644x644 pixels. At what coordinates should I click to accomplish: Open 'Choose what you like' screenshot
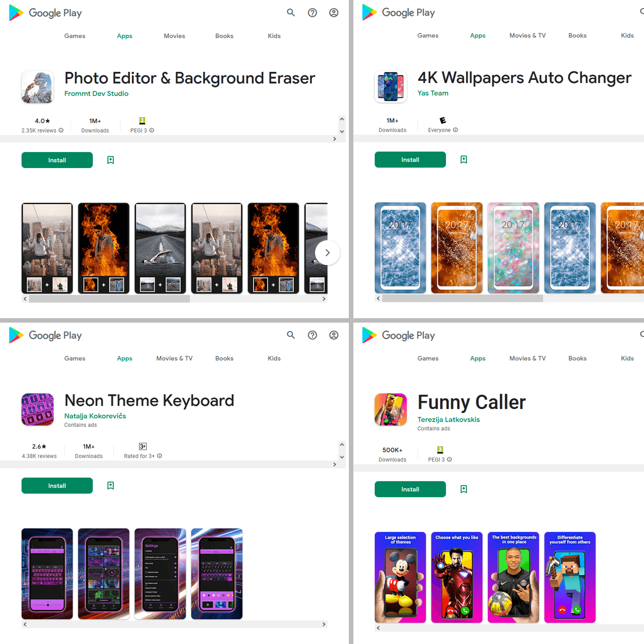coord(457,577)
